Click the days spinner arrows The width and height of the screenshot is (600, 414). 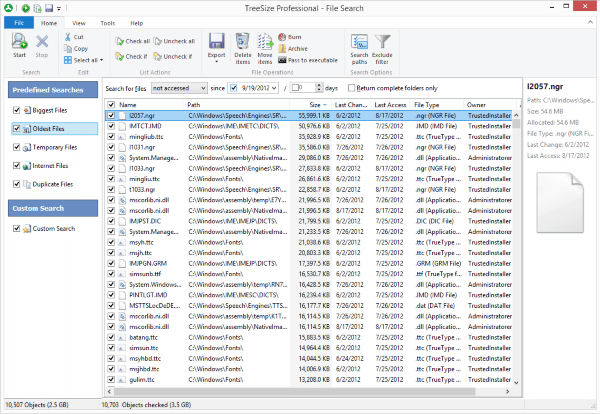pos(319,88)
